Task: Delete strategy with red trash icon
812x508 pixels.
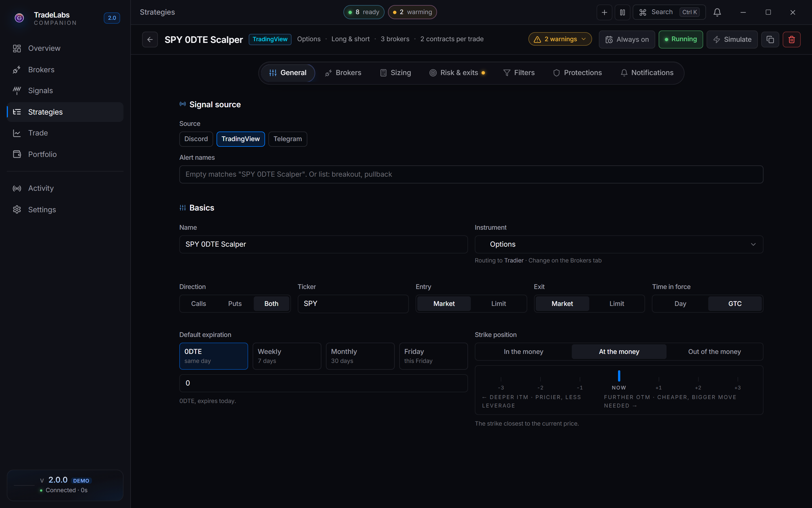Action: click(791, 39)
